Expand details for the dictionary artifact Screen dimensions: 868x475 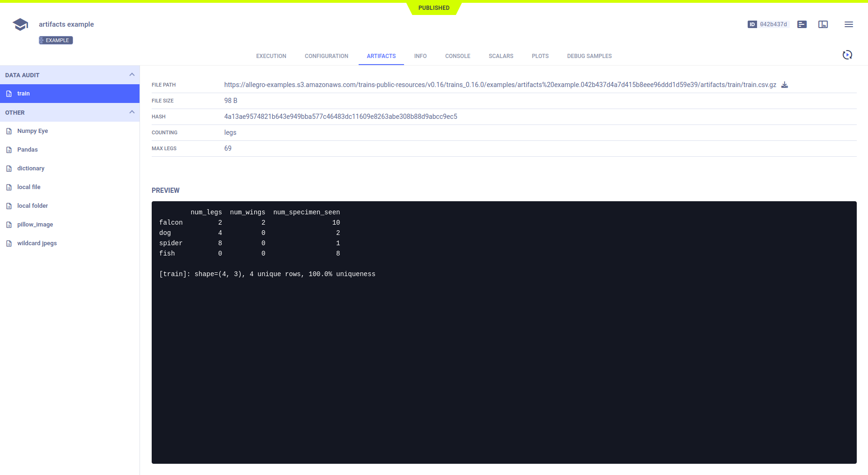31,168
